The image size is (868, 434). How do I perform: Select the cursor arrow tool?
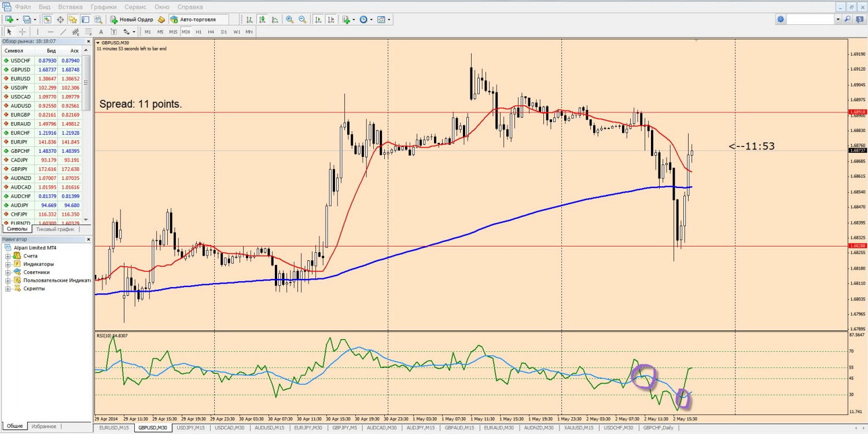tap(9, 32)
